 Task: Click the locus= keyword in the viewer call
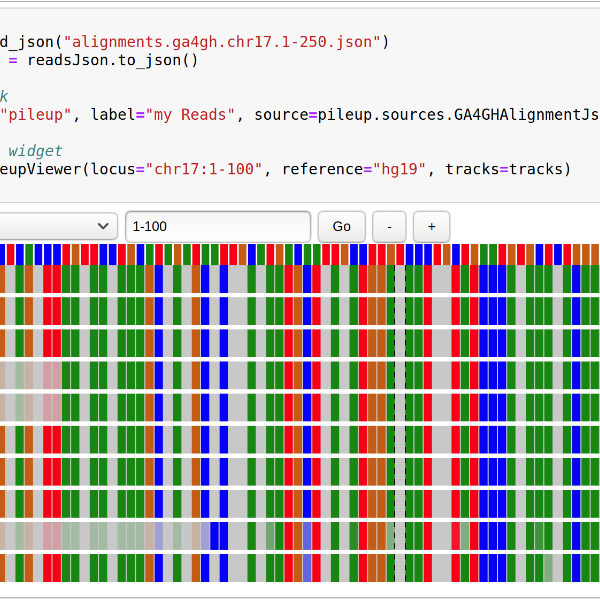pyautogui.click(x=117, y=169)
